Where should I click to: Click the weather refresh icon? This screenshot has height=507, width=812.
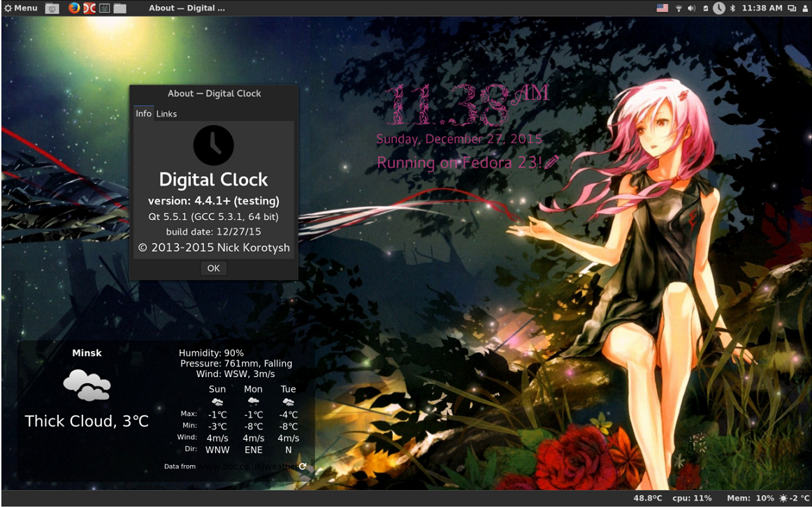(x=303, y=466)
